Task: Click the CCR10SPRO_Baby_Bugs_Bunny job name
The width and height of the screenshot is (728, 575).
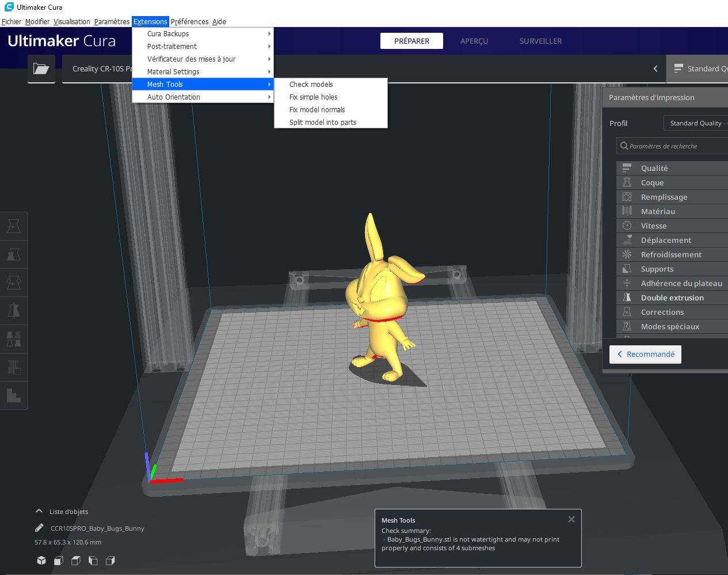Action: click(97, 528)
